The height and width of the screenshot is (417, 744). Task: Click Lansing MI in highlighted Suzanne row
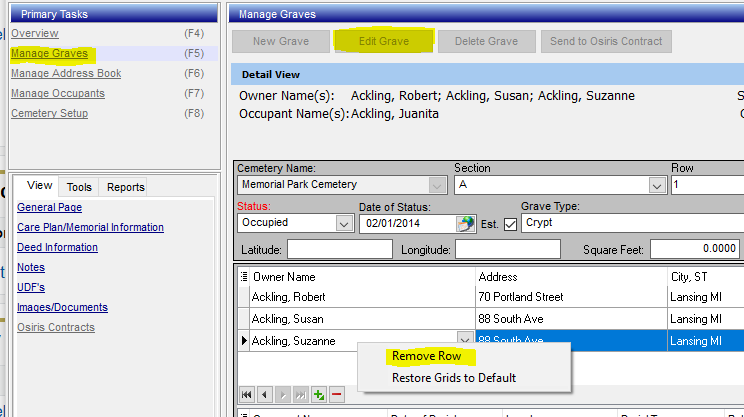[706, 341]
